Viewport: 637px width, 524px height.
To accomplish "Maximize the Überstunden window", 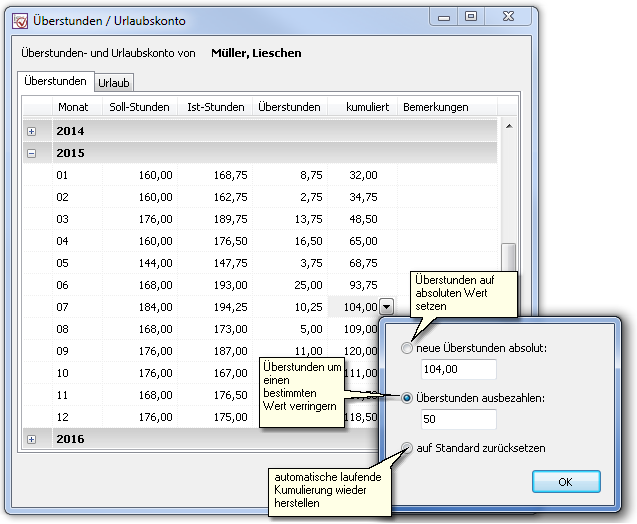I will click(470, 18).
